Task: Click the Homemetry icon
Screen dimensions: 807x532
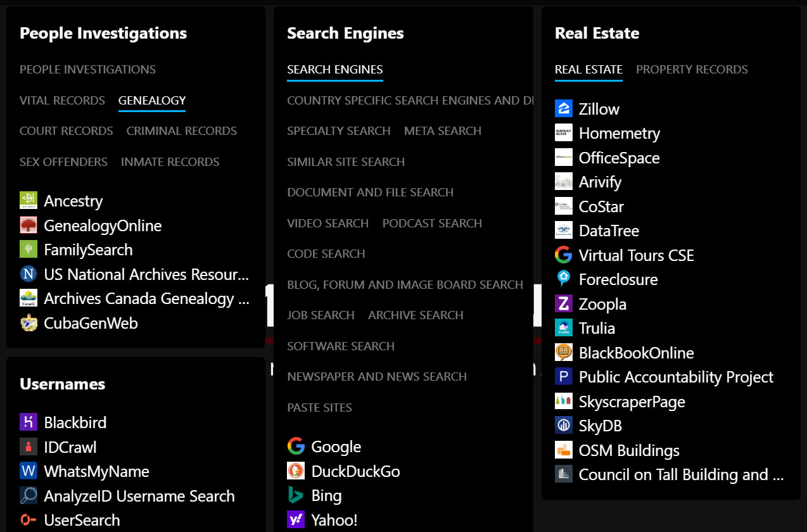Action: (x=564, y=133)
